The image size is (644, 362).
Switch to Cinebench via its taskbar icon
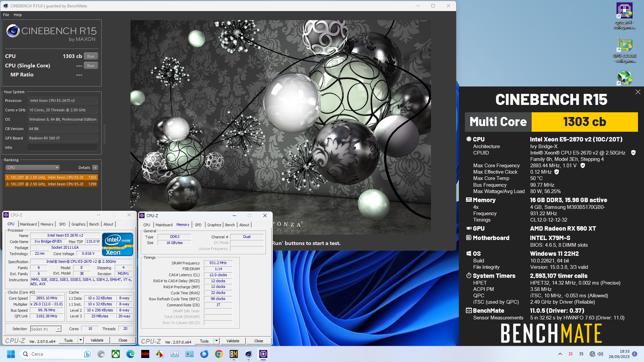pyautogui.click(x=249, y=354)
